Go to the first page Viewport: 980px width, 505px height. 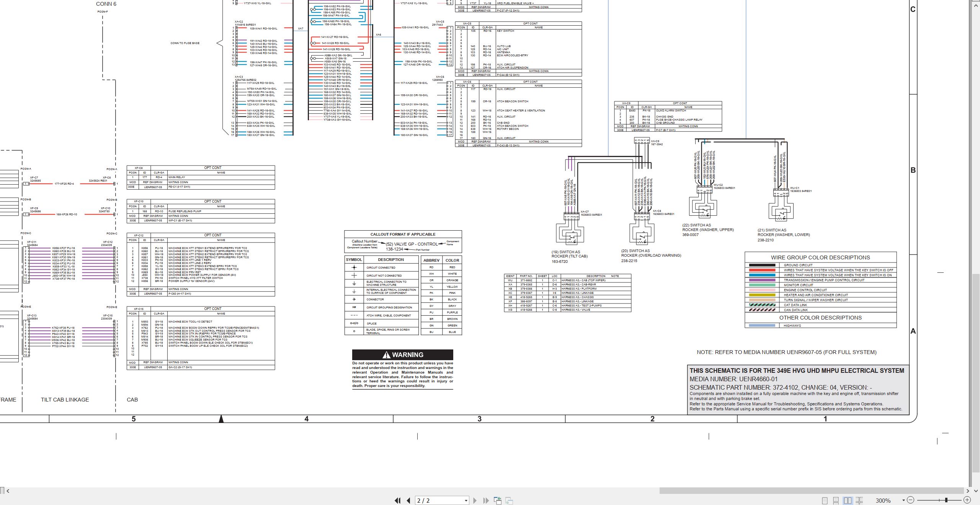click(398, 500)
